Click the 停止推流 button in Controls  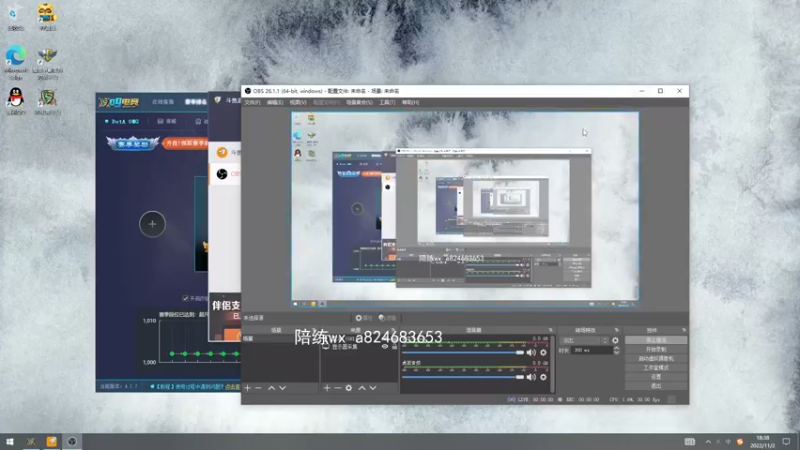[656, 340]
